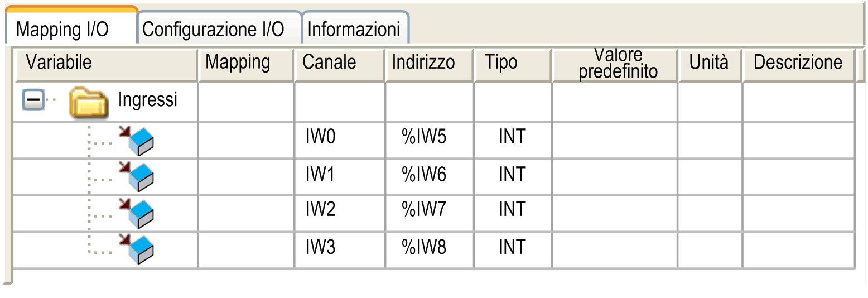Select the IW0 input channel icon
868x298 pixels.
tap(136, 140)
